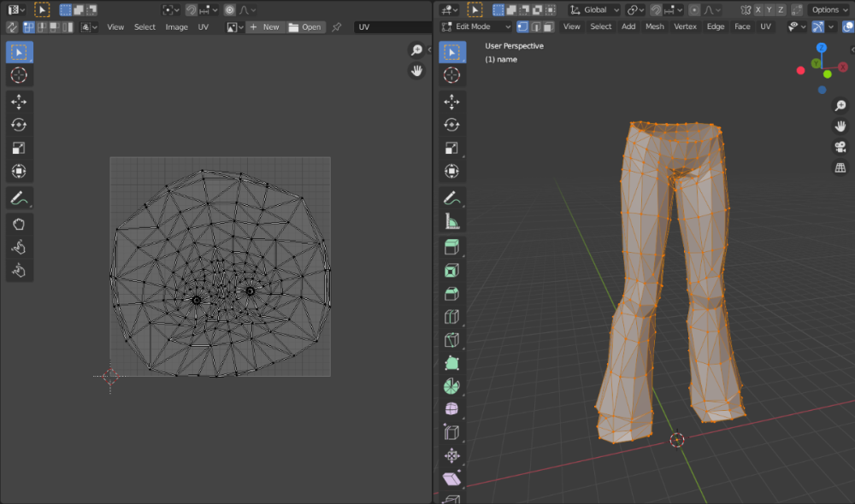Screen dimensions: 855x504
Task: Activate the Loop Cut tool
Action: [x=452, y=316]
